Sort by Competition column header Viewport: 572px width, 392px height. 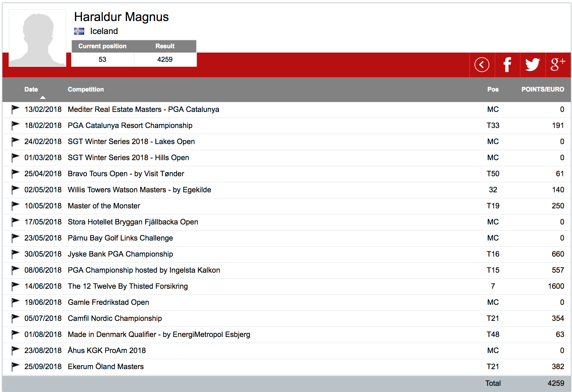(86, 89)
